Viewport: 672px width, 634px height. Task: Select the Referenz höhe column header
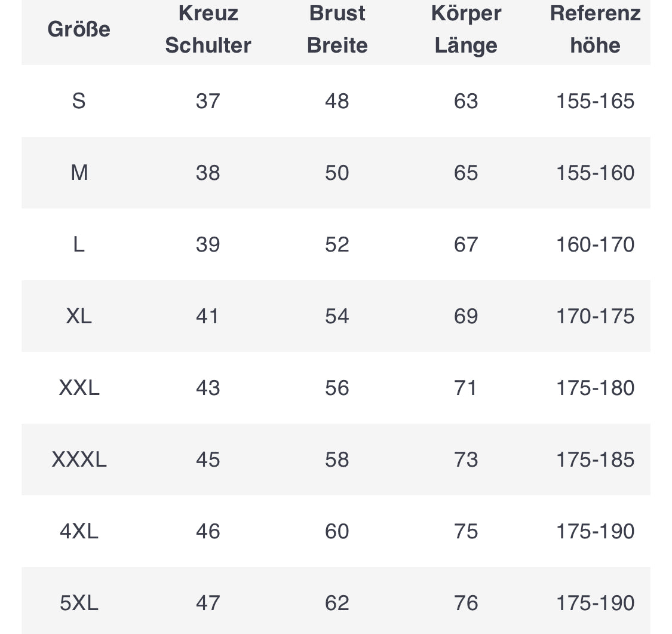coord(595,29)
